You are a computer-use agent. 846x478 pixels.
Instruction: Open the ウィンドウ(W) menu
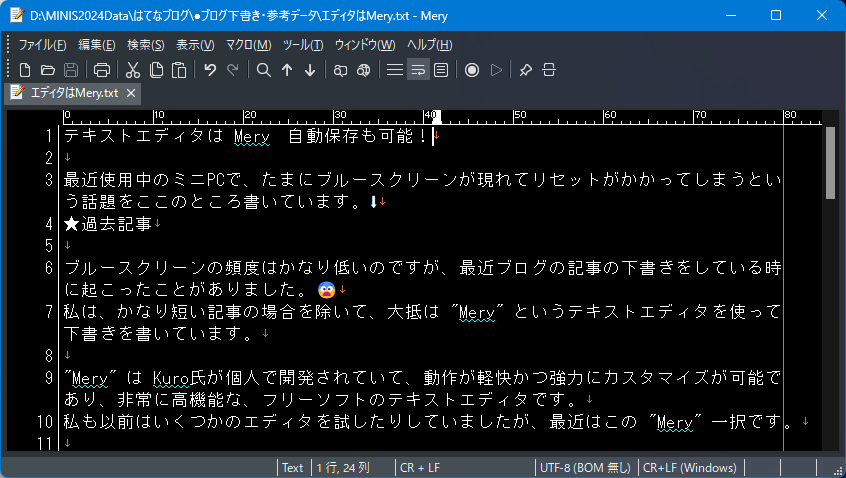click(x=365, y=45)
